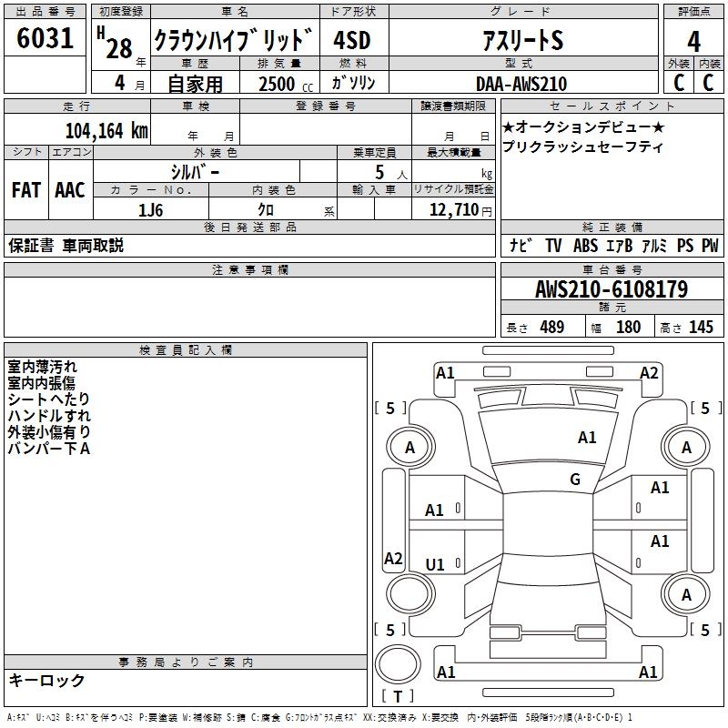This screenshot has height=728, width=728.
Task: Click the front-left tire A marker
Action: pos(410,448)
